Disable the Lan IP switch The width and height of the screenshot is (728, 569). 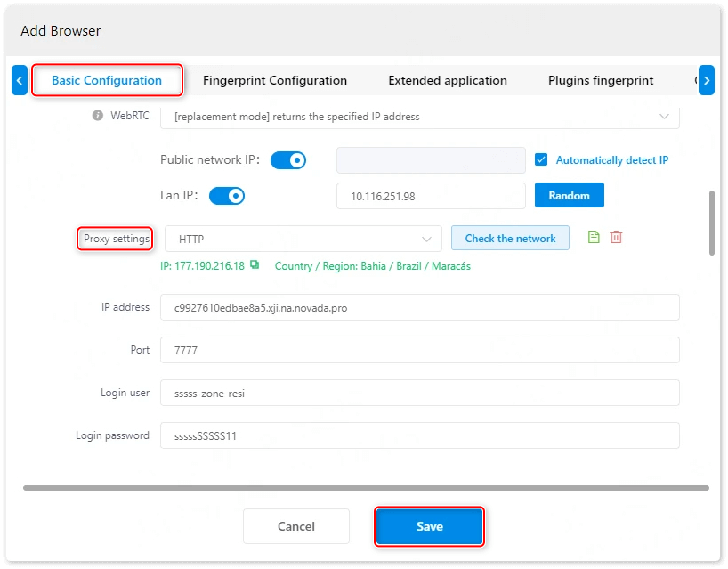[226, 196]
